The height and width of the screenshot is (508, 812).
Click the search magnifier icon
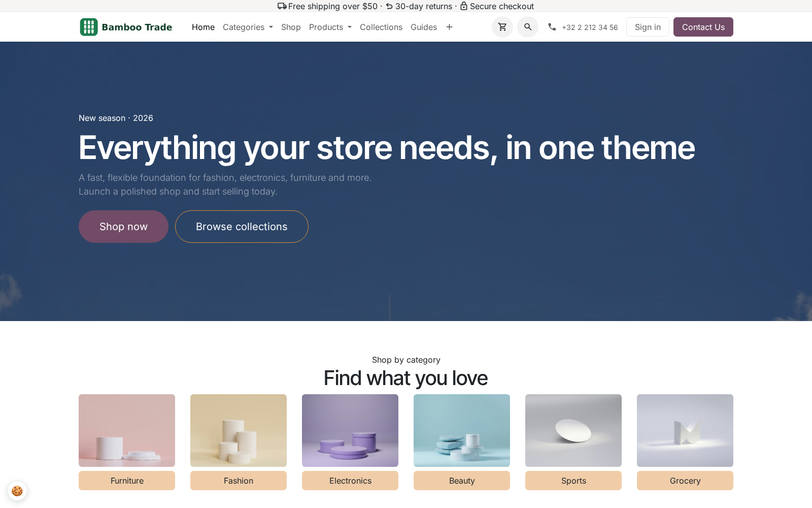point(527,27)
